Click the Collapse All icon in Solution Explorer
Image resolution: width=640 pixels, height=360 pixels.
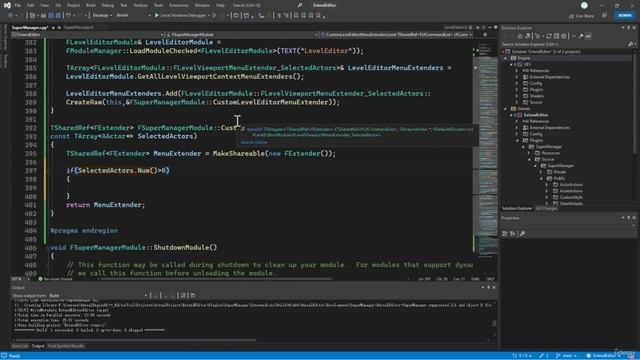click(x=556, y=36)
